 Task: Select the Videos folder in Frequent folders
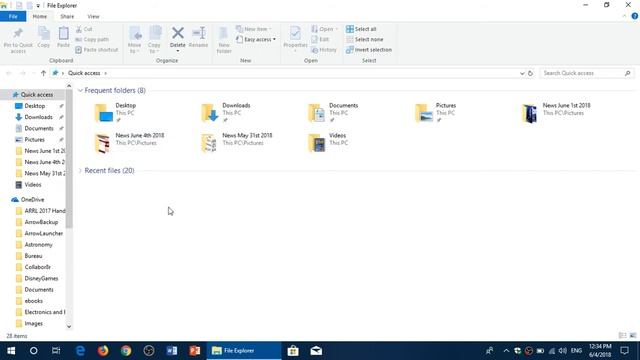(328, 142)
